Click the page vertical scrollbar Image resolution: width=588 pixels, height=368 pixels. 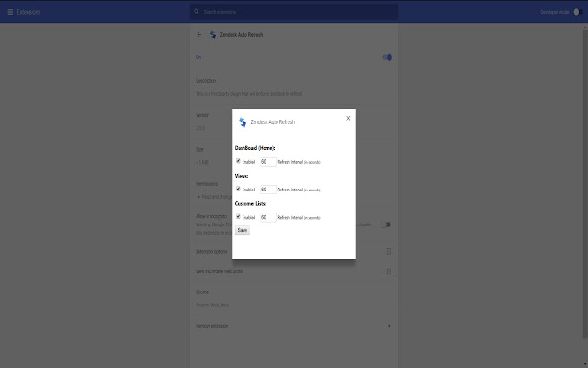585,182
